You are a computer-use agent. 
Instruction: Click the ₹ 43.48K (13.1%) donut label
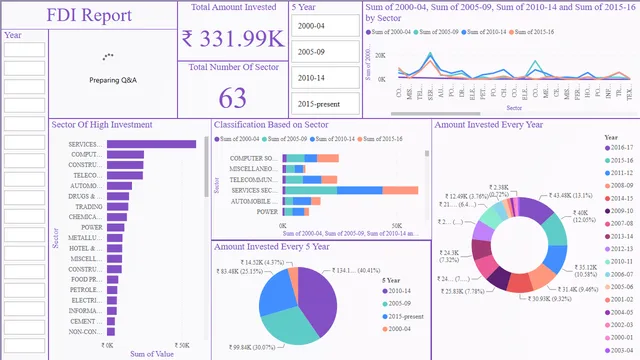pos(571,196)
